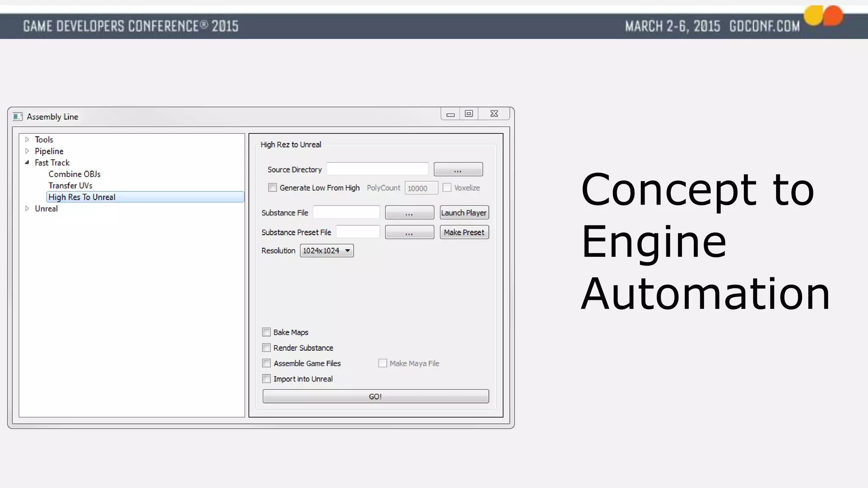
Task: Click the Launch Player button
Action: click(464, 213)
